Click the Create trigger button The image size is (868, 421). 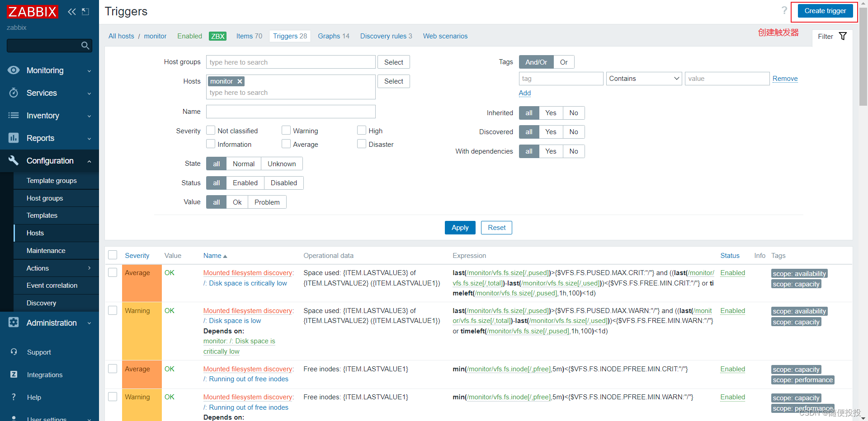[x=825, y=11]
